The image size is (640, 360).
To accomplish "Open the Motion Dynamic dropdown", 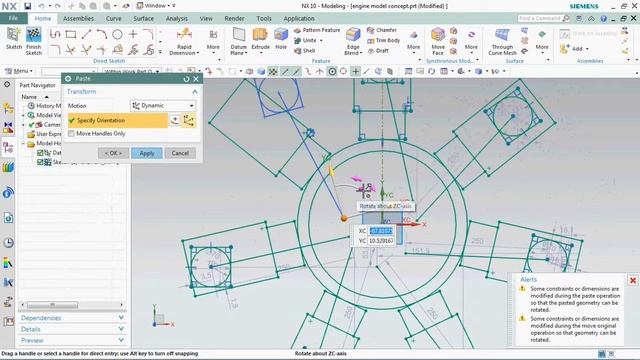I will 163,106.
